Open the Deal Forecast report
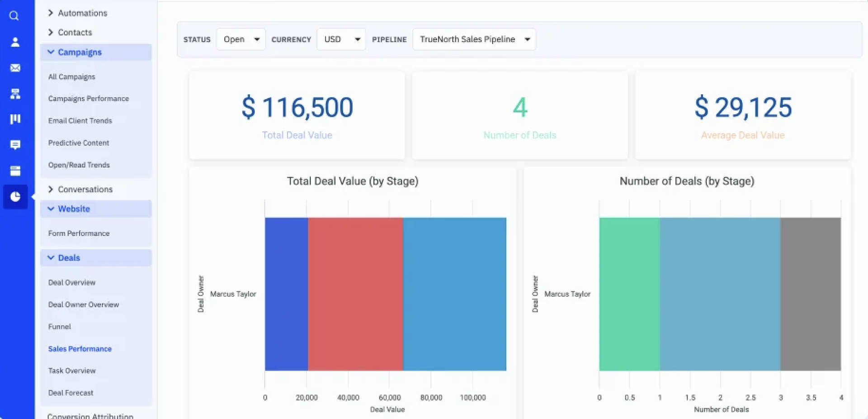This screenshot has height=419, width=868. click(71, 393)
